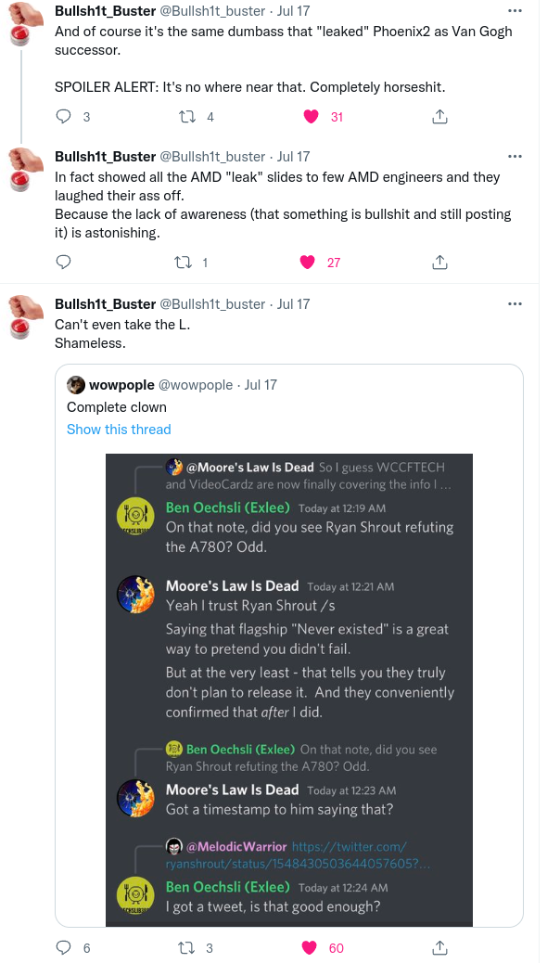Click Bullsh1t_Buster avatar on the last tweet
The image size is (560, 963).
(x=25, y=316)
